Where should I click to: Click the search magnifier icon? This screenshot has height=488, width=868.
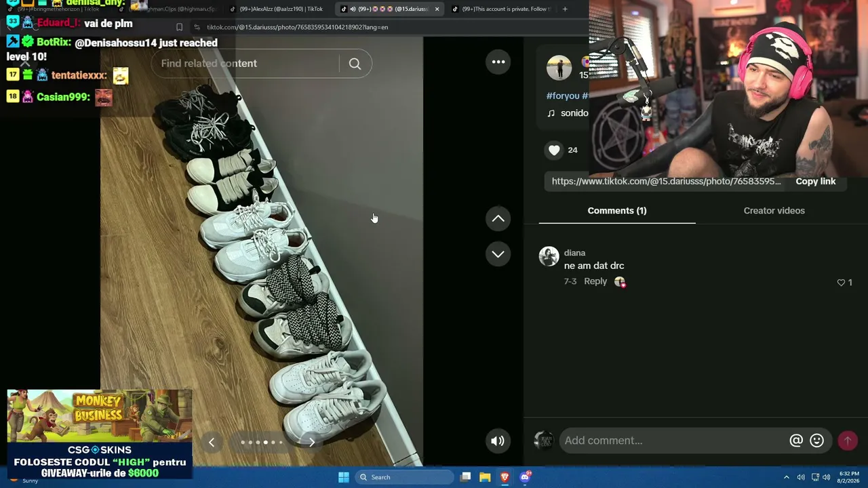[355, 64]
